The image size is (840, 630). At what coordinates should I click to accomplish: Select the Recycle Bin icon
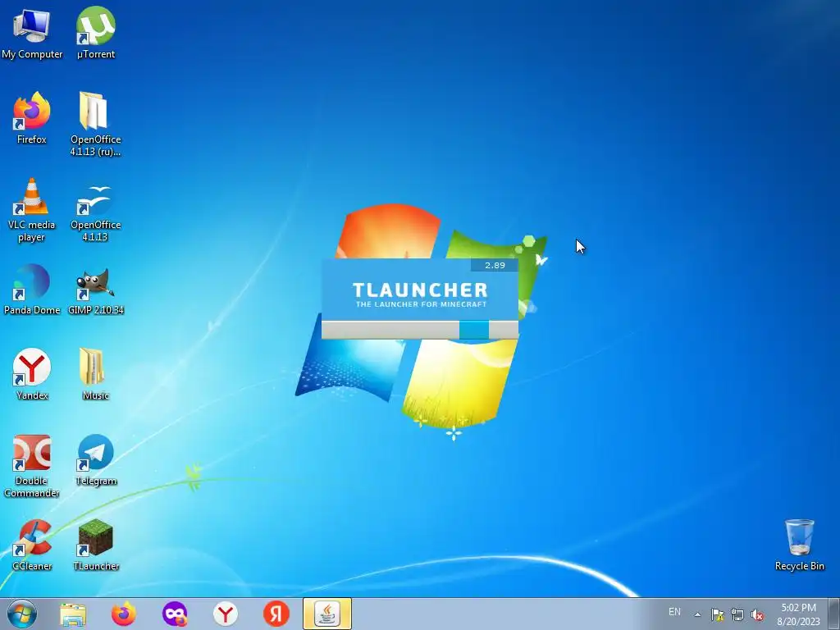799,546
